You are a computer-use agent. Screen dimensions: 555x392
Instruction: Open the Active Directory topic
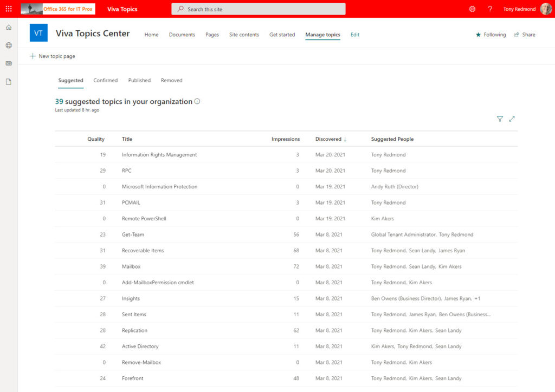140,347
